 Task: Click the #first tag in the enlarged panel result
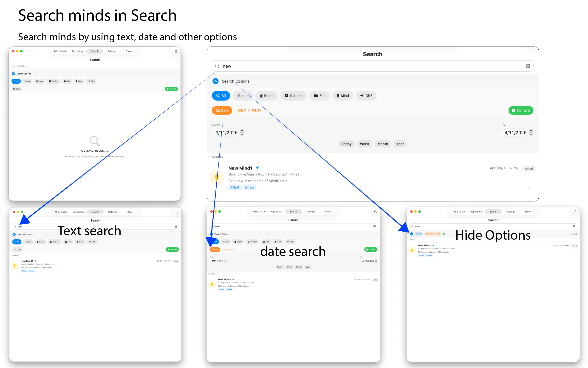235,187
